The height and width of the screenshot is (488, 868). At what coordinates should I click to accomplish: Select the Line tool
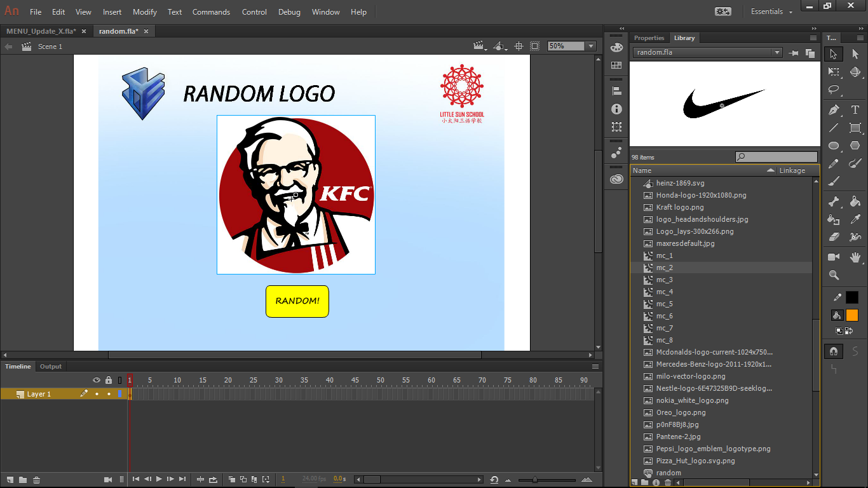pos(834,128)
